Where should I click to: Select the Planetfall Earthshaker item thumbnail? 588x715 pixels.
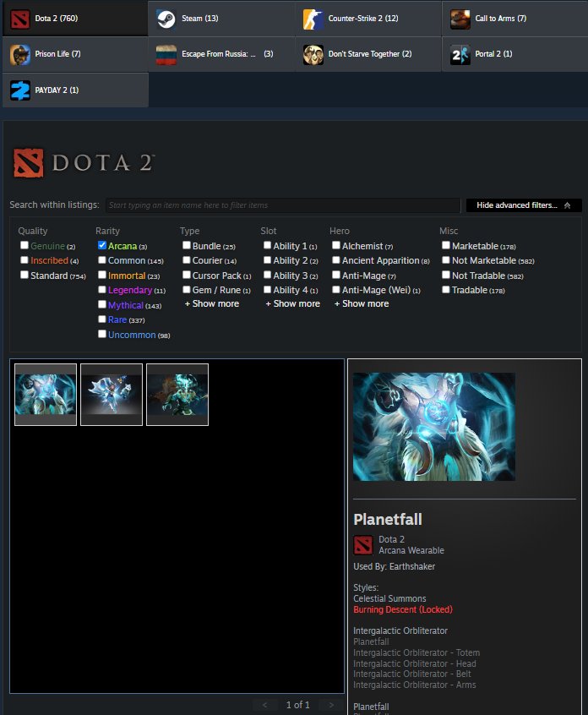click(x=46, y=395)
